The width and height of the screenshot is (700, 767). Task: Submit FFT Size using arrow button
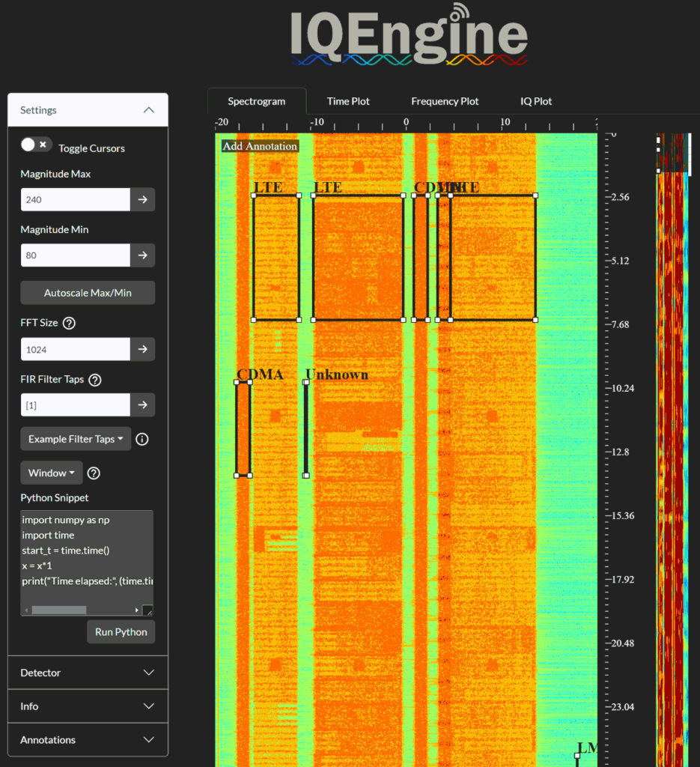coord(142,349)
